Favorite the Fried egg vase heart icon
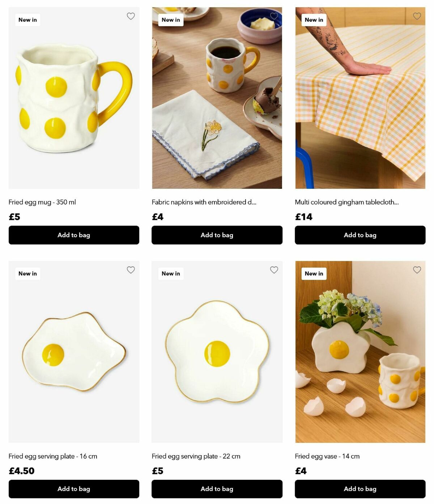 pyautogui.click(x=417, y=270)
